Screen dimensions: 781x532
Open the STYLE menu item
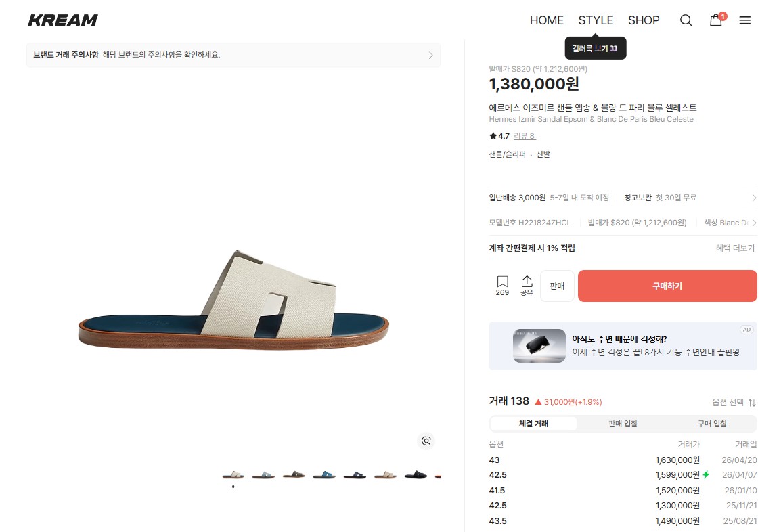coord(596,20)
